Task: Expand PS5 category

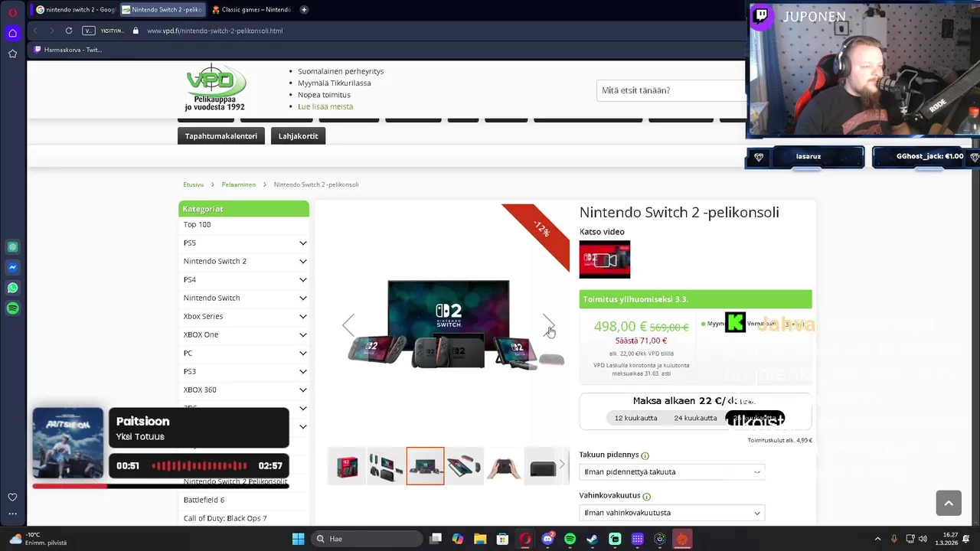Action: (x=303, y=243)
